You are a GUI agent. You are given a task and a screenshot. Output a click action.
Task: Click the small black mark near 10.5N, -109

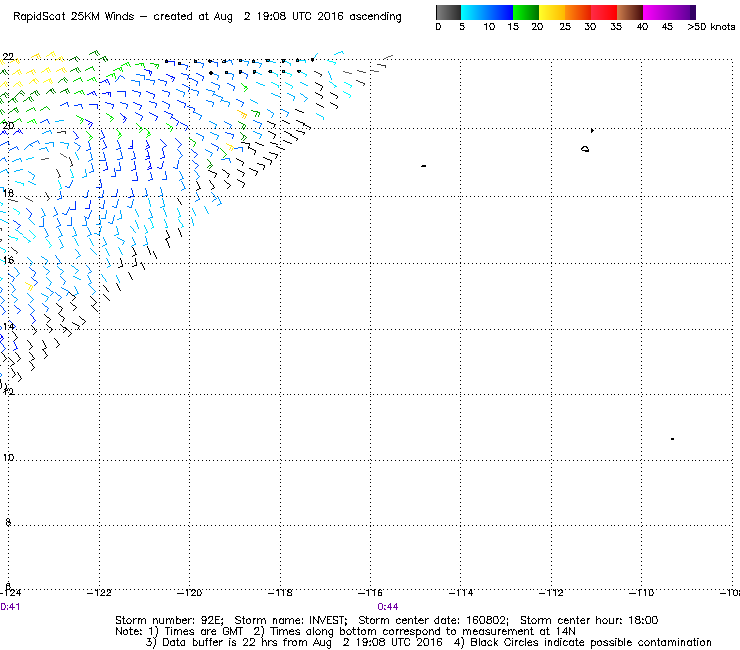pyautogui.click(x=673, y=439)
